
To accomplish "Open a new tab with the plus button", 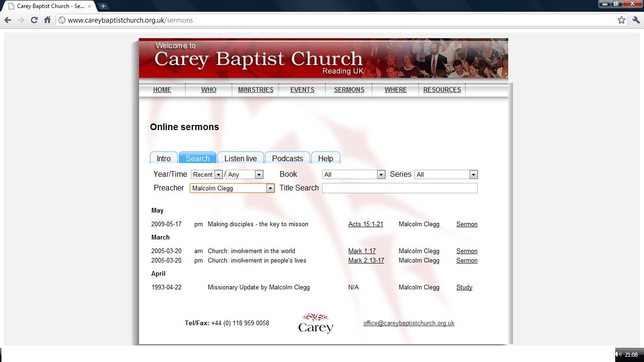I will [x=103, y=6].
